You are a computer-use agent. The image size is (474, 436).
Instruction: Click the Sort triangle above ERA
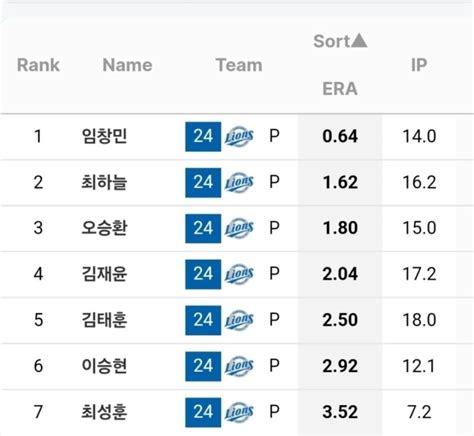359,41
